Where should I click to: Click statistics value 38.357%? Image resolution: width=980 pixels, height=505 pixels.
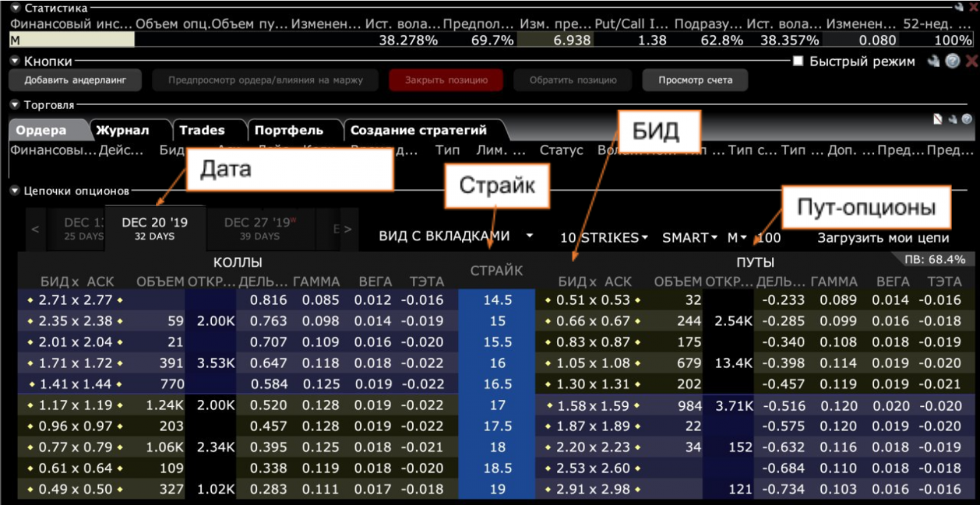tap(790, 40)
